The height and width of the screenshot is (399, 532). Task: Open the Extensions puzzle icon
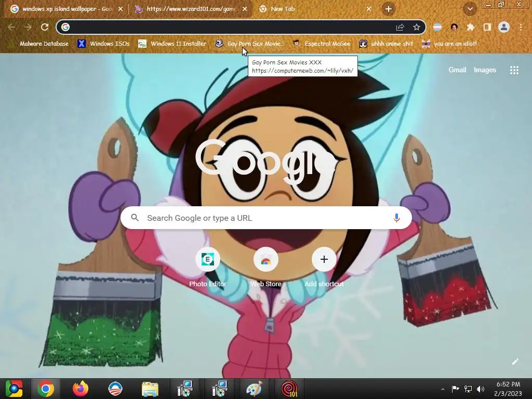(x=471, y=27)
